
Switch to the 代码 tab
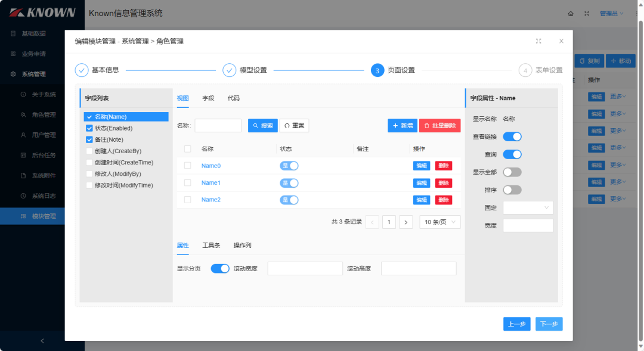pos(234,98)
